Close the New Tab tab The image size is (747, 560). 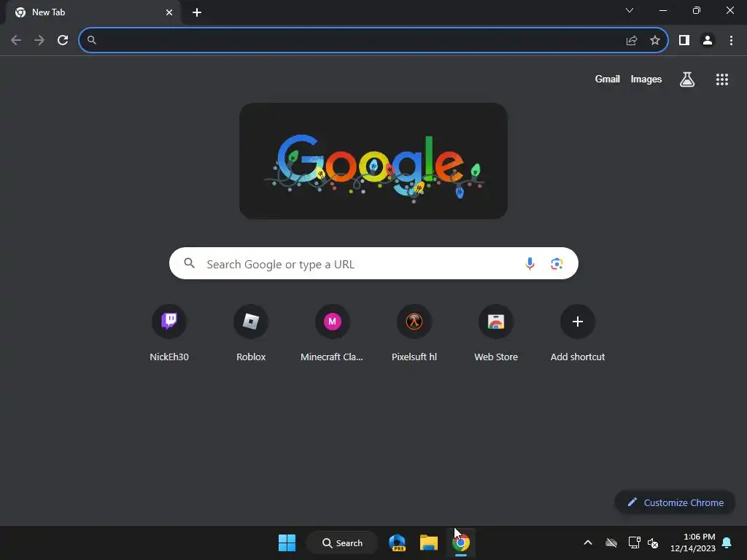pos(169,12)
